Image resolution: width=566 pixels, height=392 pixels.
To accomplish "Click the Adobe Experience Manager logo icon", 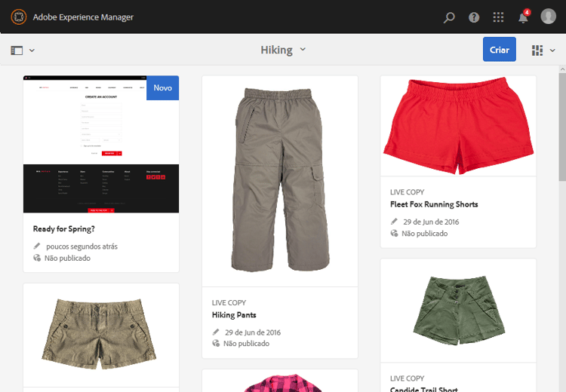I will 18,17.
